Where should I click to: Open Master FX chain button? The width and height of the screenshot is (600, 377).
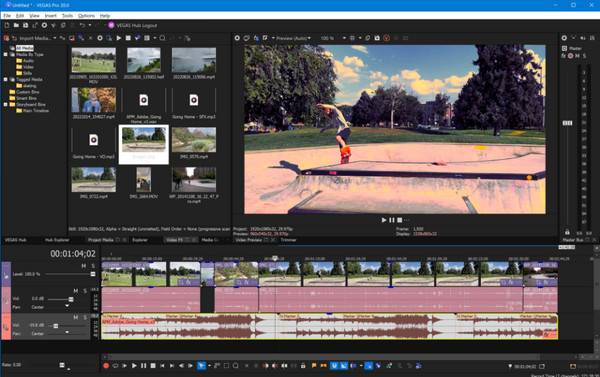tap(564, 56)
